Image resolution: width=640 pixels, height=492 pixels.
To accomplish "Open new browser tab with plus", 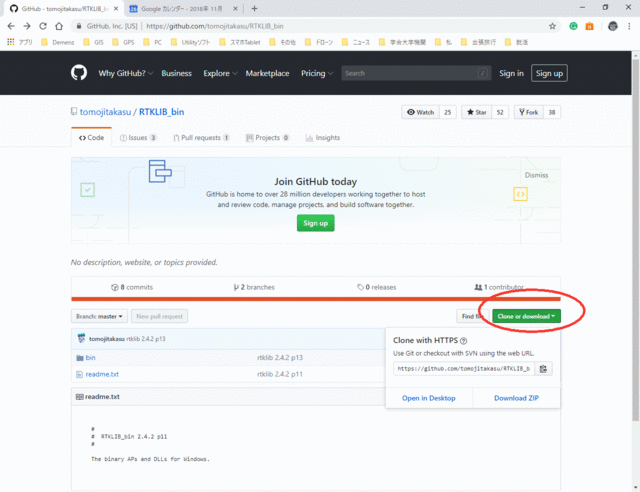I will tap(254, 9).
